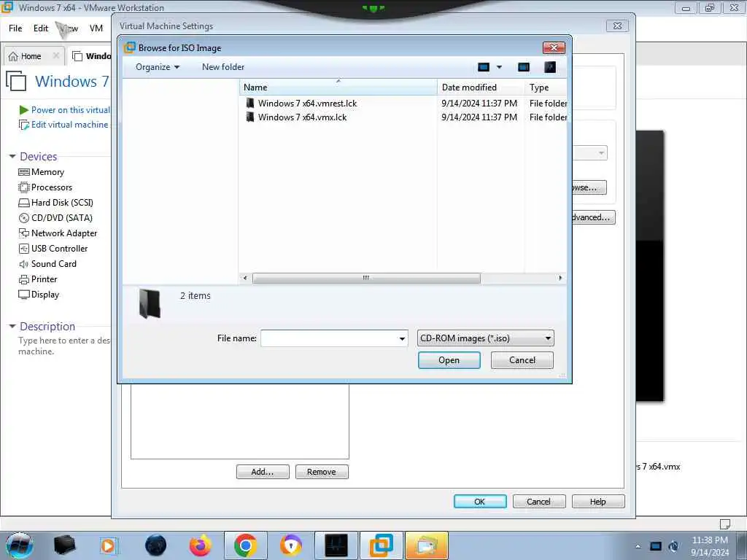Open the File menu in VMware Workstation
Screen dimensions: 747x560
(15, 28)
